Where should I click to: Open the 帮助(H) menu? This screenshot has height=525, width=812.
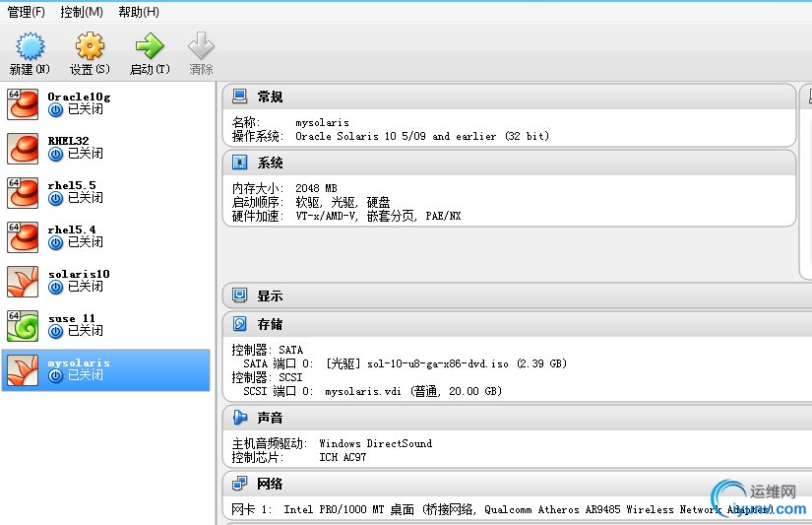(138, 12)
